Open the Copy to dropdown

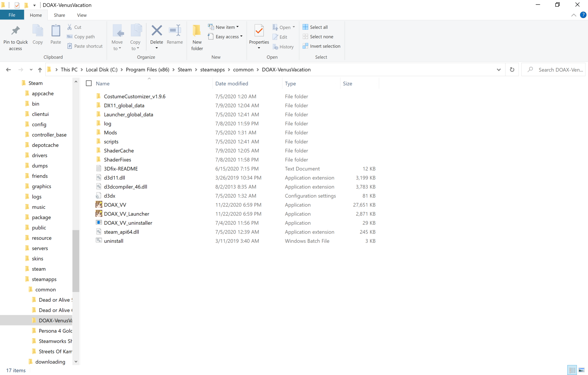[135, 37]
